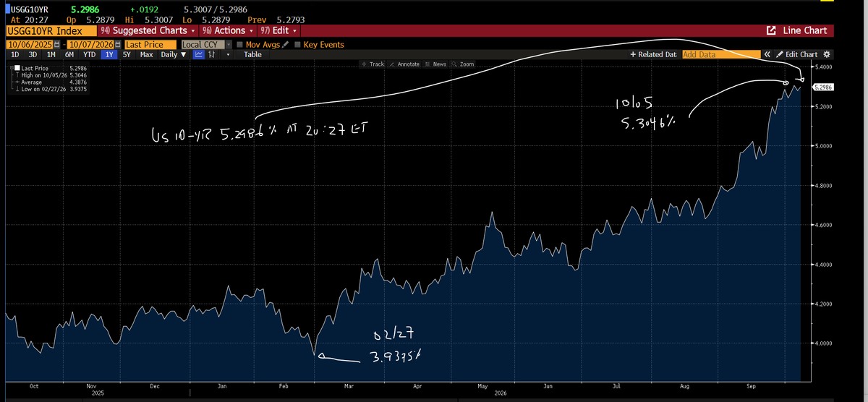Select the 1M time range
Screen dimensions: 868x402
[x=51, y=54]
